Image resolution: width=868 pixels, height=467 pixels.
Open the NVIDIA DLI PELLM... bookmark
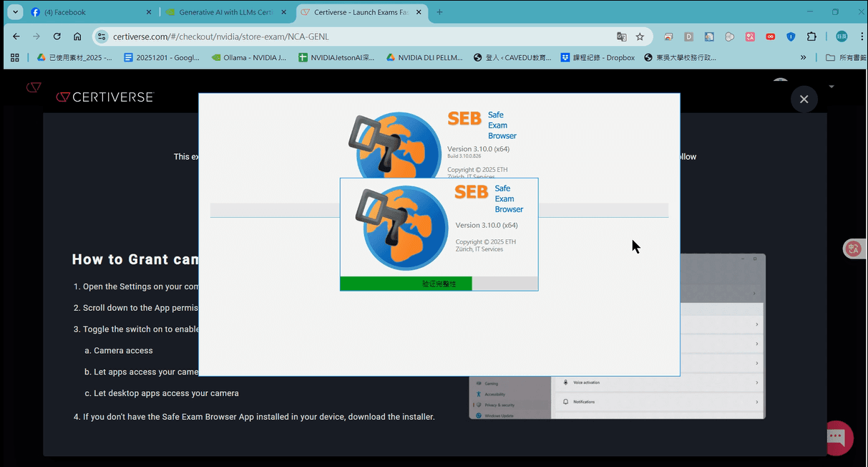click(x=425, y=57)
